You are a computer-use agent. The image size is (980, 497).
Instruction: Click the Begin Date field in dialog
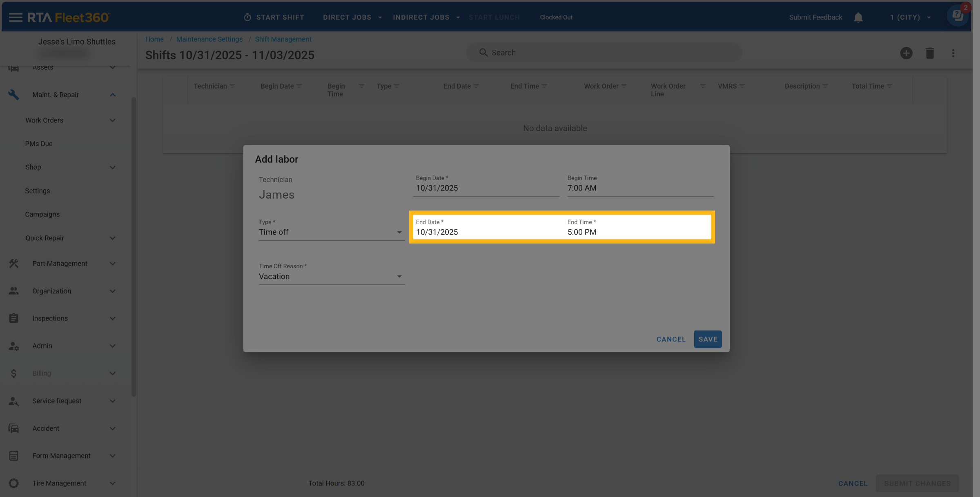point(486,188)
